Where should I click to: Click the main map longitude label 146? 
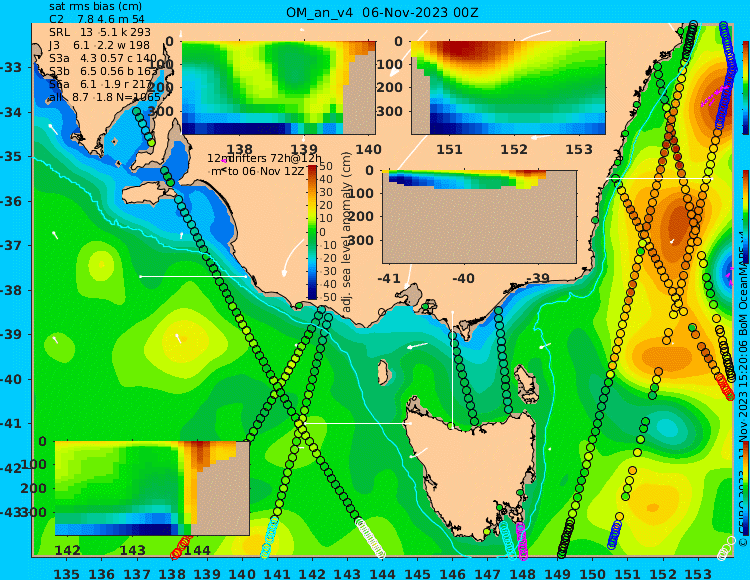452,574
